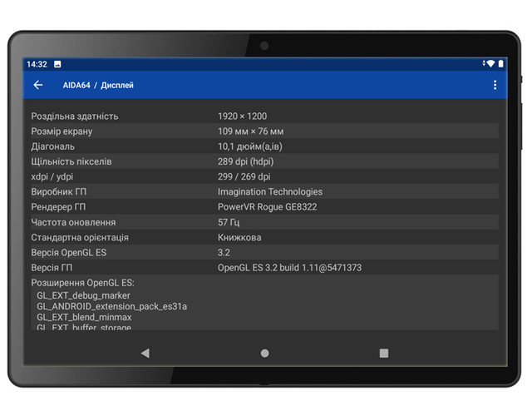Select the Роздільна здатність row
532x401 pixels.
(x=264, y=116)
